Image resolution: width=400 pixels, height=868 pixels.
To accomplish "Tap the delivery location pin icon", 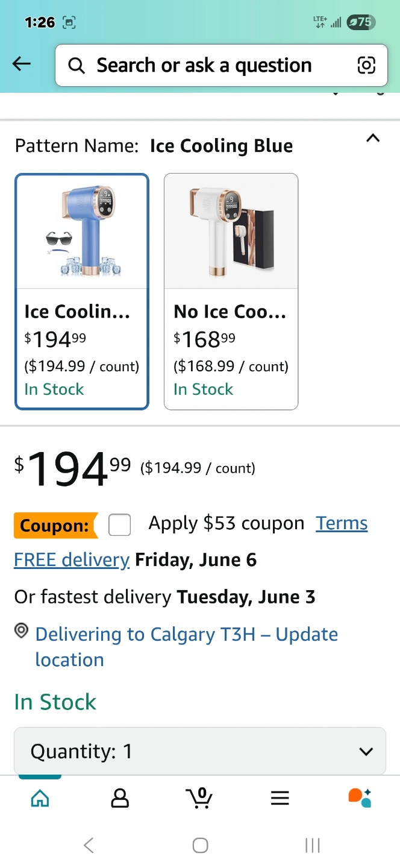I will pos(22,631).
